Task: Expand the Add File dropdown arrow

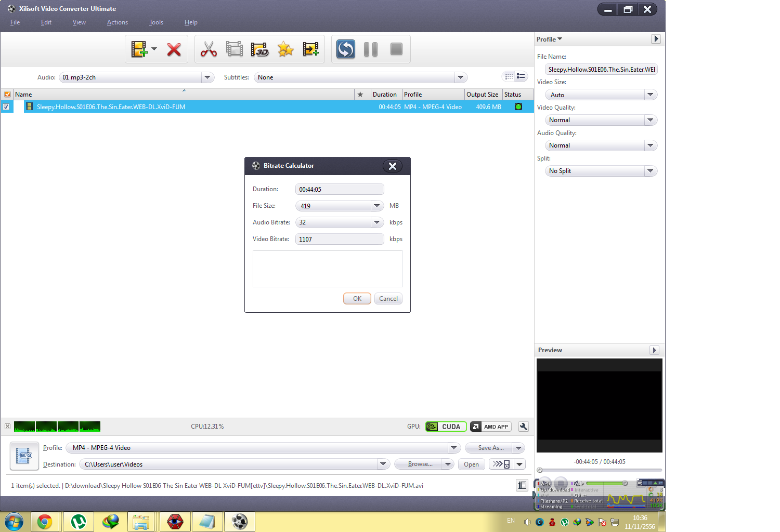Action: (x=154, y=49)
